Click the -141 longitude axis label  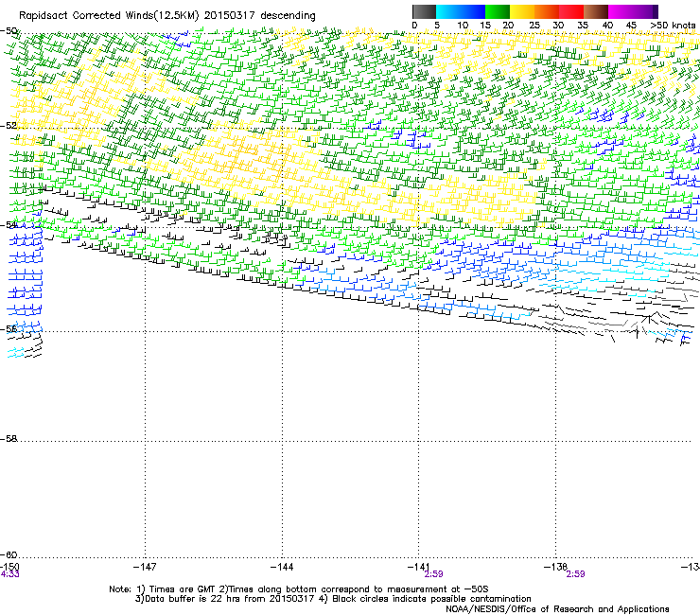pyautogui.click(x=419, y=567)
